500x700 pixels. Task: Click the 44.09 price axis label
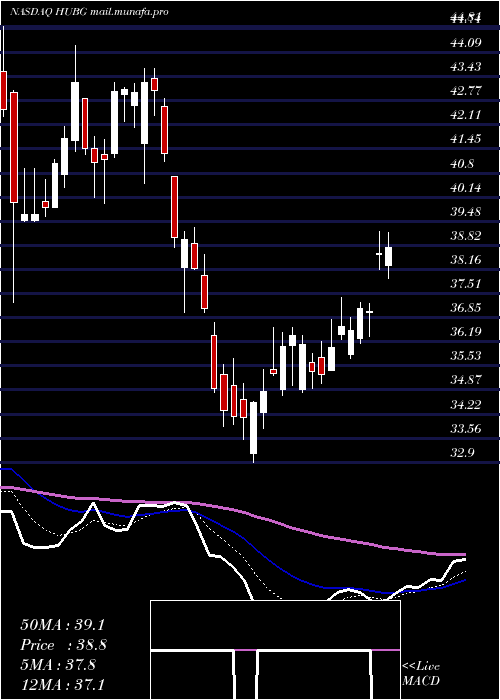coord(467,43)
